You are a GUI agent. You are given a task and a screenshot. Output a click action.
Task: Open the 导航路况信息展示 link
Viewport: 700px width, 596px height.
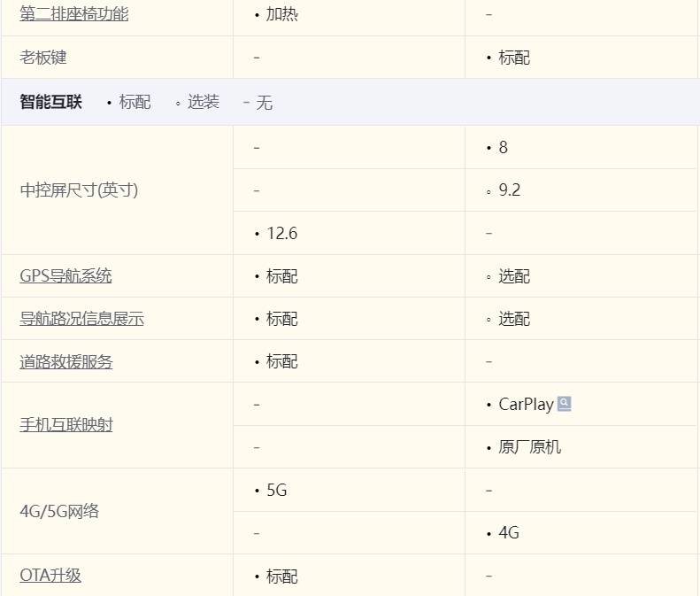[81, 319]
